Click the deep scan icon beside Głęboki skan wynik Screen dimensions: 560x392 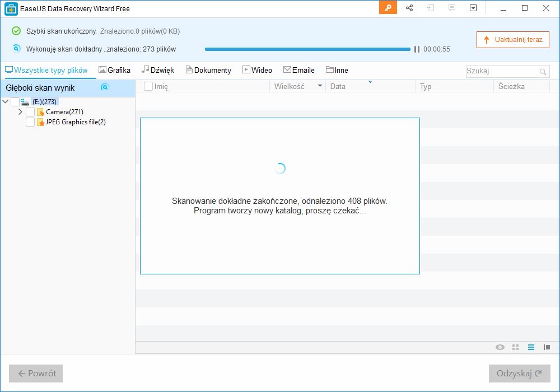tap(105, 87)
